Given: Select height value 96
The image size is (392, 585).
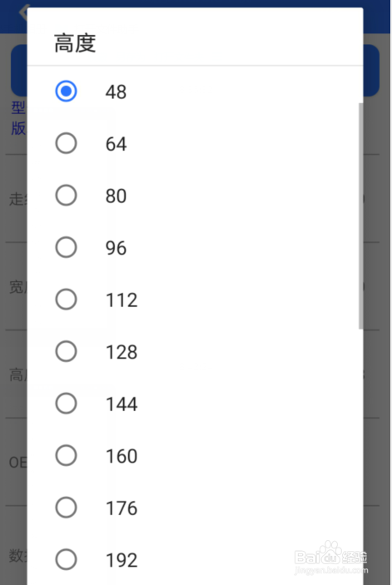Looking at the screenshot, I should click(66, 247).
